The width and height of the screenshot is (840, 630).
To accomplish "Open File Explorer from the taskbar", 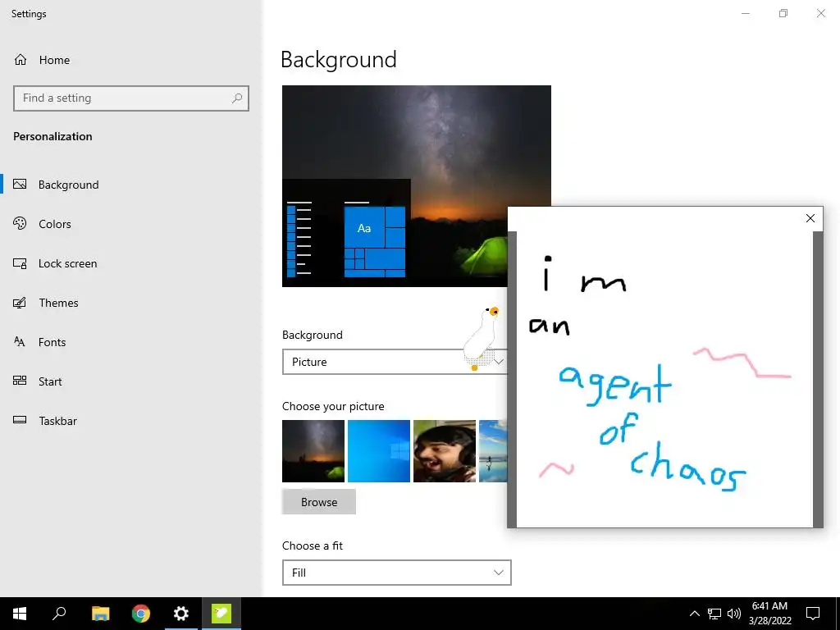I will (100, 614).
